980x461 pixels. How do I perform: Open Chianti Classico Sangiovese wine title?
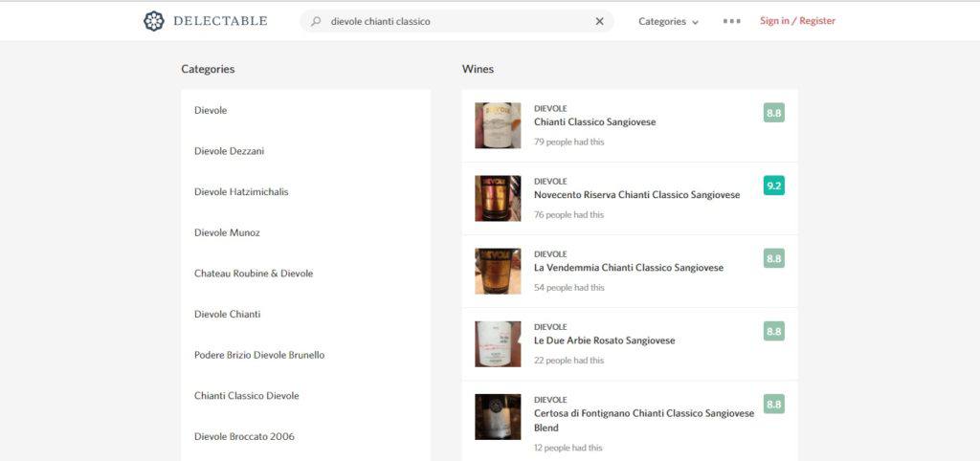(595, 122)
